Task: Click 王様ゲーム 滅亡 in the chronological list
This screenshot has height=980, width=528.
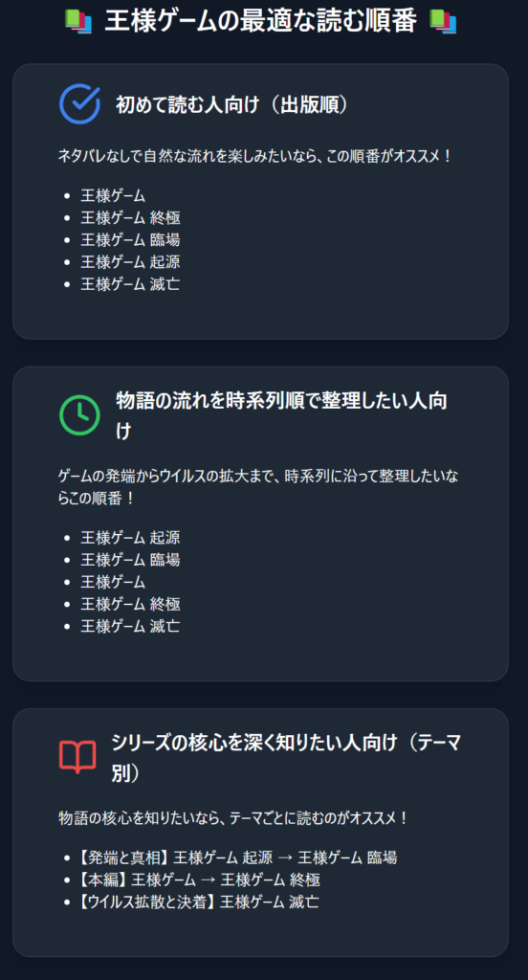Action: click(131, 626)
